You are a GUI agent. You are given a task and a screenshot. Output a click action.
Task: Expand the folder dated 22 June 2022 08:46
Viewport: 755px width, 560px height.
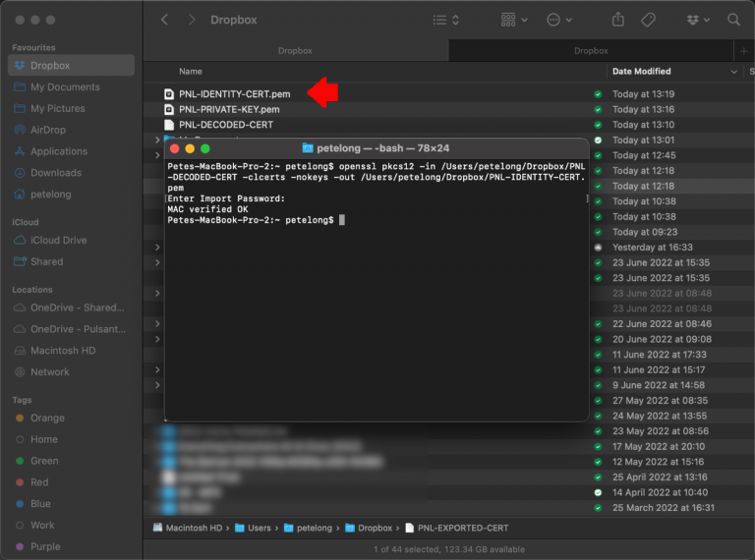pos(157,324)
